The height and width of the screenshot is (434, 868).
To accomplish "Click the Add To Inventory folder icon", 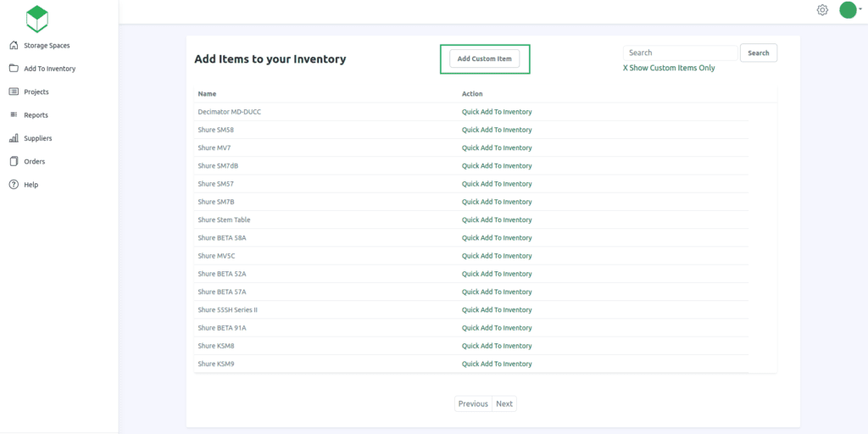I will 14,69.
